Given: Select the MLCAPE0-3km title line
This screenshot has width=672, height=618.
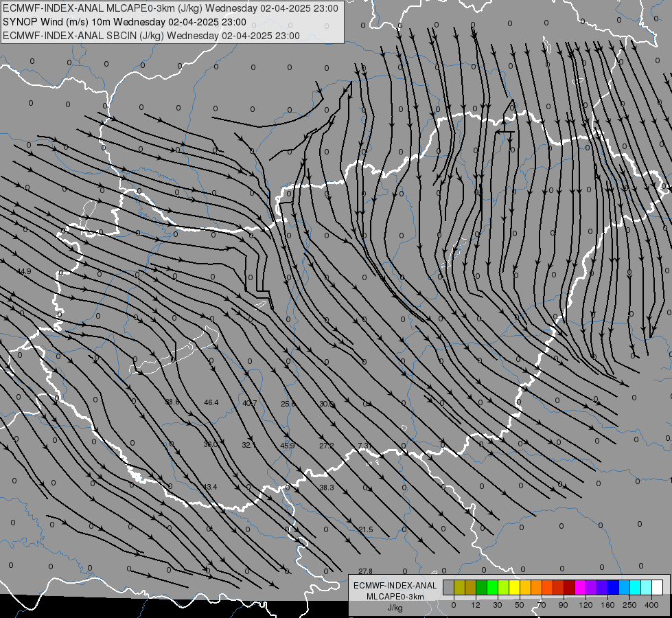Looking at the screenshot, I should click(x=170, y=8).
